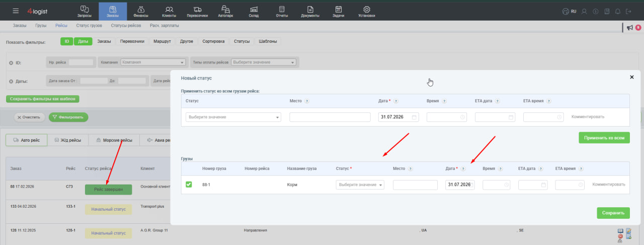Switch to the Морские рейсы tab

tap(113, 140)
